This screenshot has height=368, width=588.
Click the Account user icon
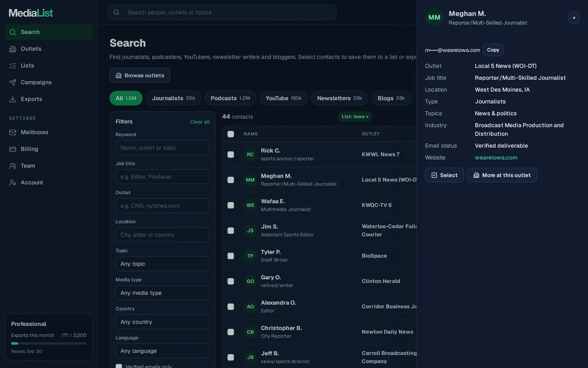(13, 183)
